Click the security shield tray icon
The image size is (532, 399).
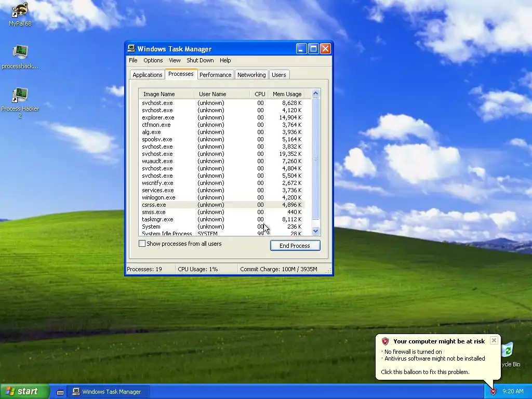493,391
